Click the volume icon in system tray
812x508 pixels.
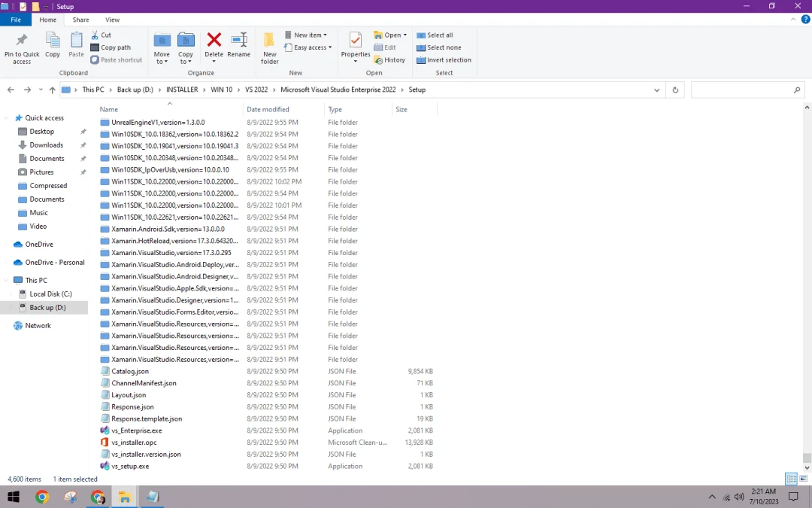739,497
